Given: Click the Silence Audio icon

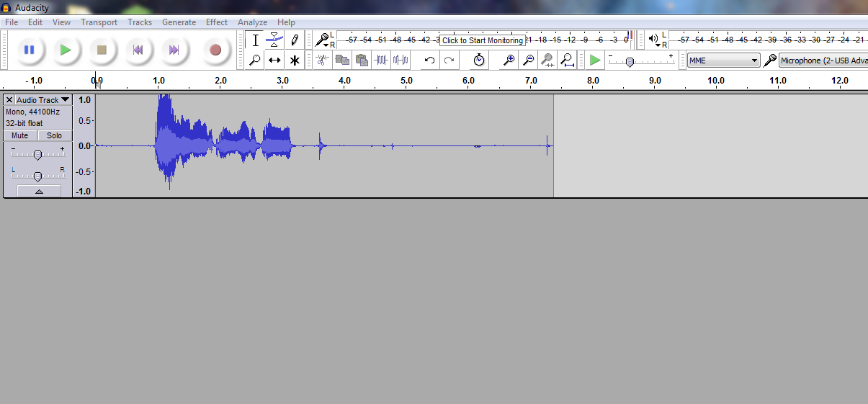Looking at the screenshot, I should pos(401,60).
